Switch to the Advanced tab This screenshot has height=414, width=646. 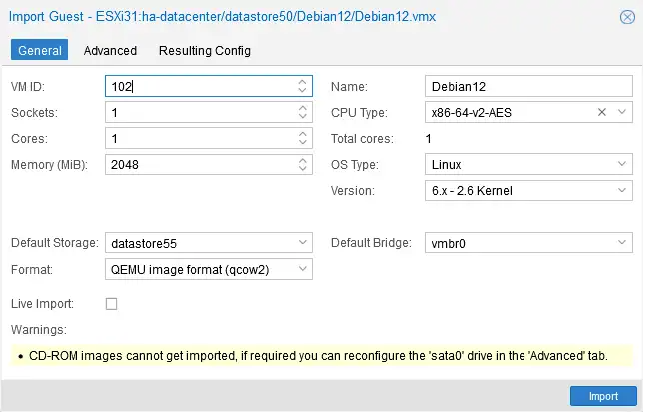(x=111, y=51)
